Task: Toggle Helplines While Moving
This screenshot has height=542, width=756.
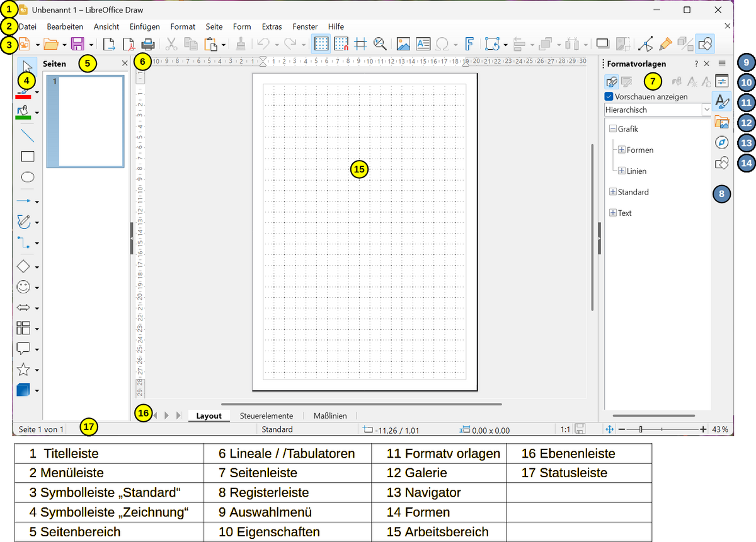Action: pos(360,44)
